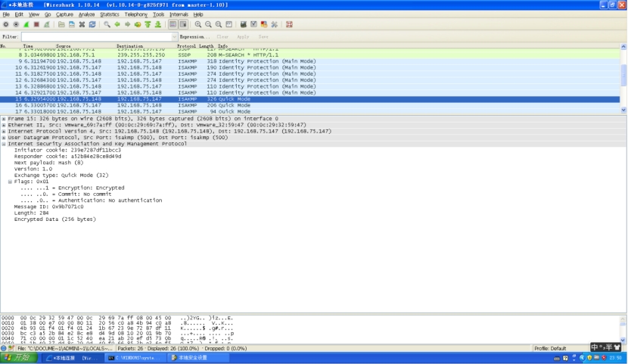This screenshot has width=628, height=364.
Task: Open a capture file
Action: [61, 24]
